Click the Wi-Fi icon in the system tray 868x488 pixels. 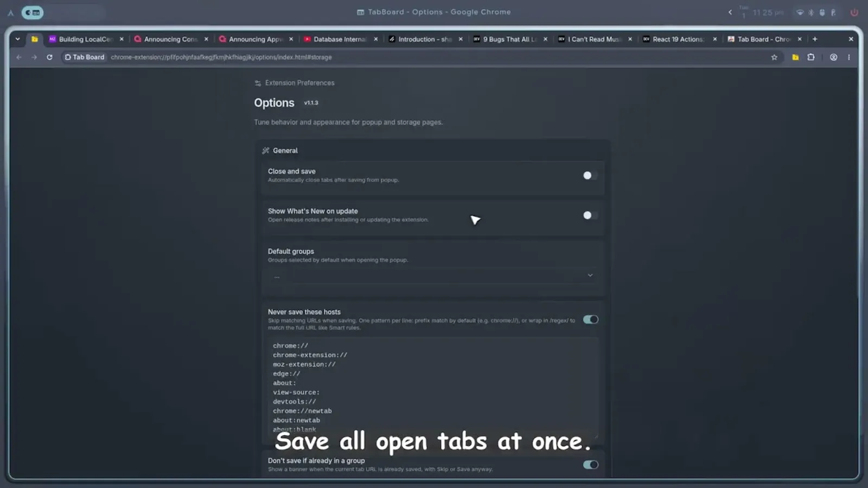(800, 12)
